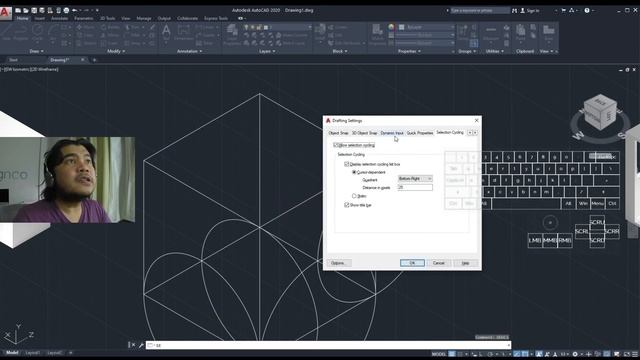Click the Group icon in Groups panel
The height and width of the screenshot is (360, 640).
point(462,31)
